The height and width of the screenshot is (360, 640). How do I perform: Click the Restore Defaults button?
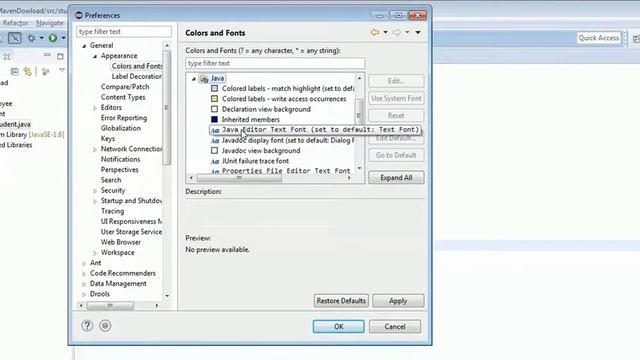341,301
